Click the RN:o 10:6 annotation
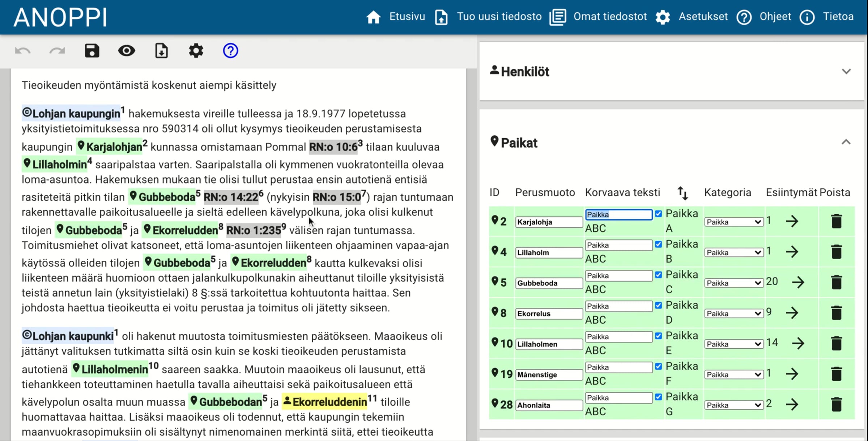 (x=333, y=147)
